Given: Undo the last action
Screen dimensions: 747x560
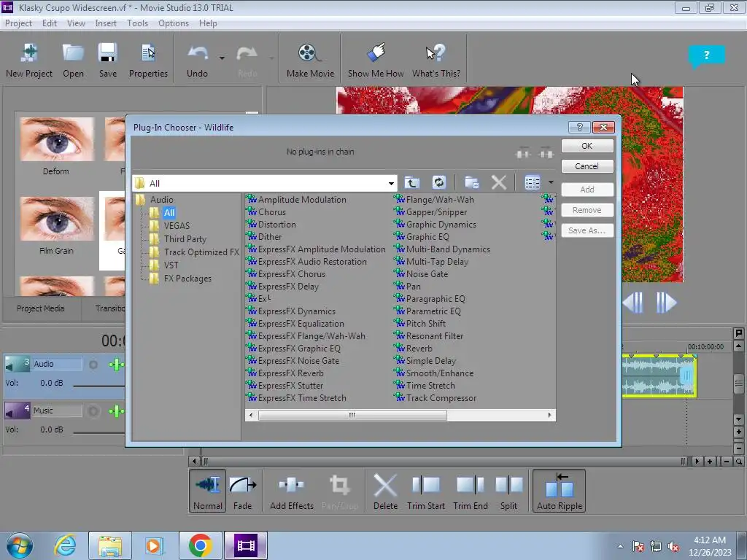Looking at the screenshot, I should 197,60.
